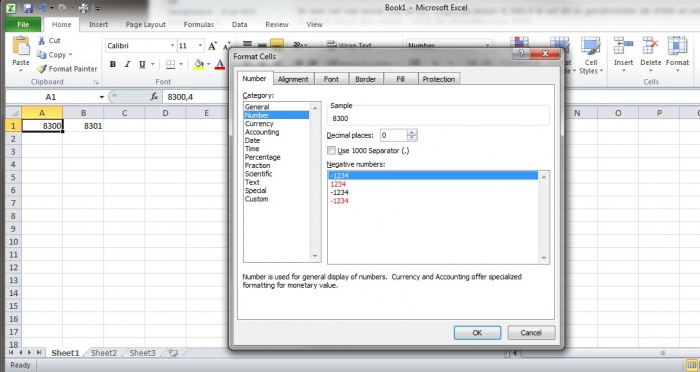Open the Sheet2 worksheet tab
Image resolution: width=700 pixels, height=372 pixels.
pyautogui.click(x=104, y=353)
